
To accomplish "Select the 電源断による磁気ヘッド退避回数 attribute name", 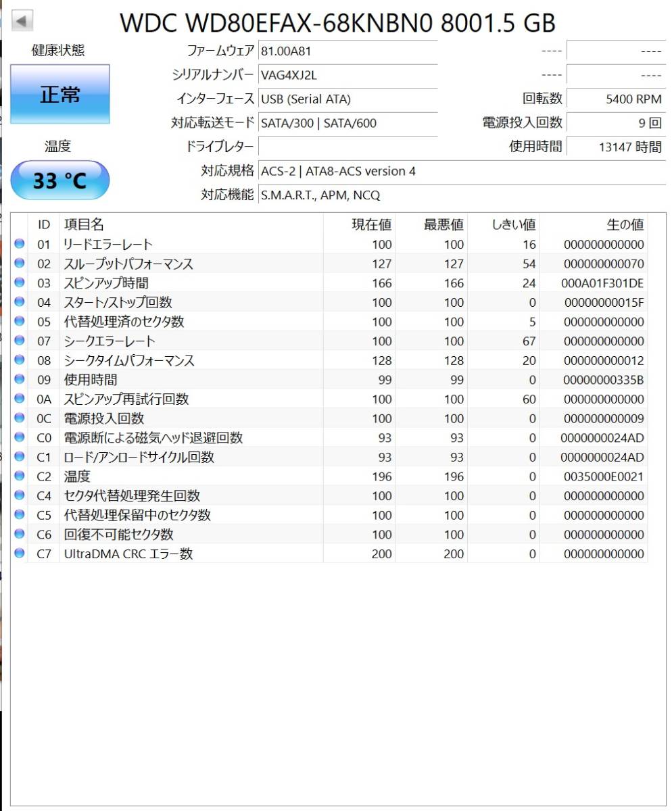I will tap(153, 438).
